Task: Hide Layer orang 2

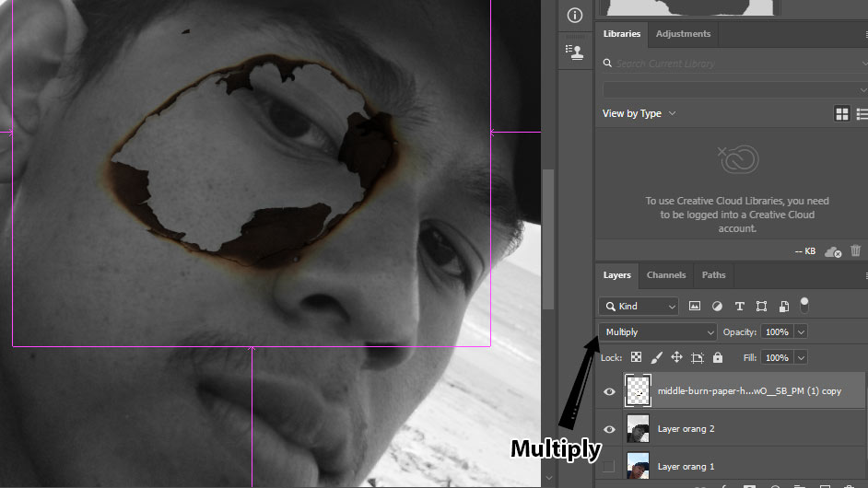Action: pos(609,429)
